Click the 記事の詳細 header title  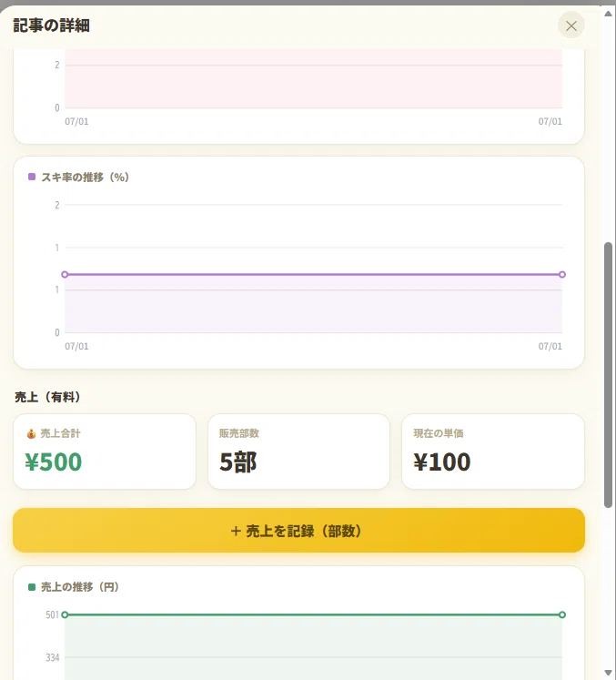click(x=52, y=25)
